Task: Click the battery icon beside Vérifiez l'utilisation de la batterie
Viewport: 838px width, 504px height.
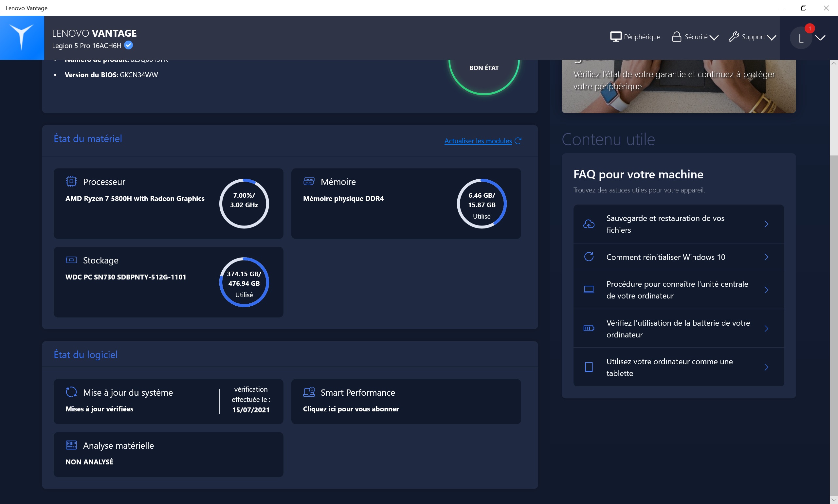Action: point(589,328)
